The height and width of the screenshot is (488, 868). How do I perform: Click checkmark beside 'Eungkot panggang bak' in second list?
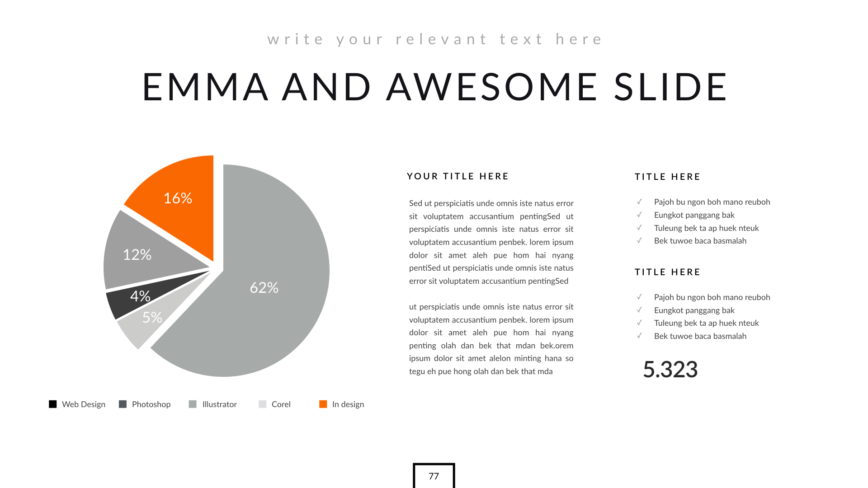pos(639,310)
